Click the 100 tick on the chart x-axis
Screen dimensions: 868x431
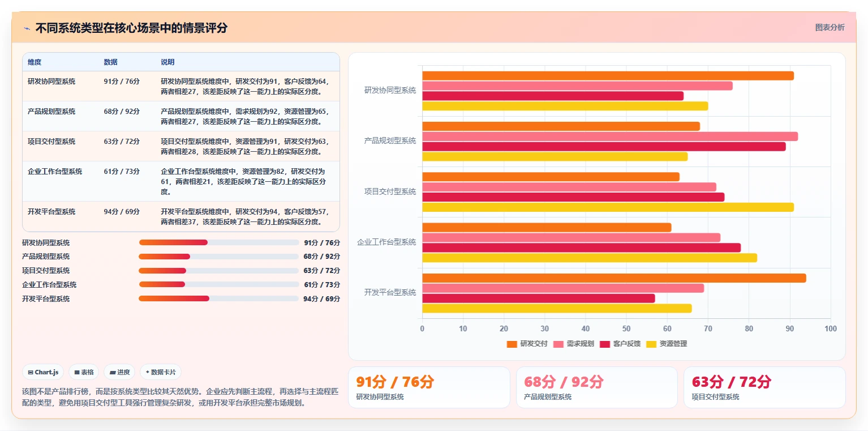830,328
